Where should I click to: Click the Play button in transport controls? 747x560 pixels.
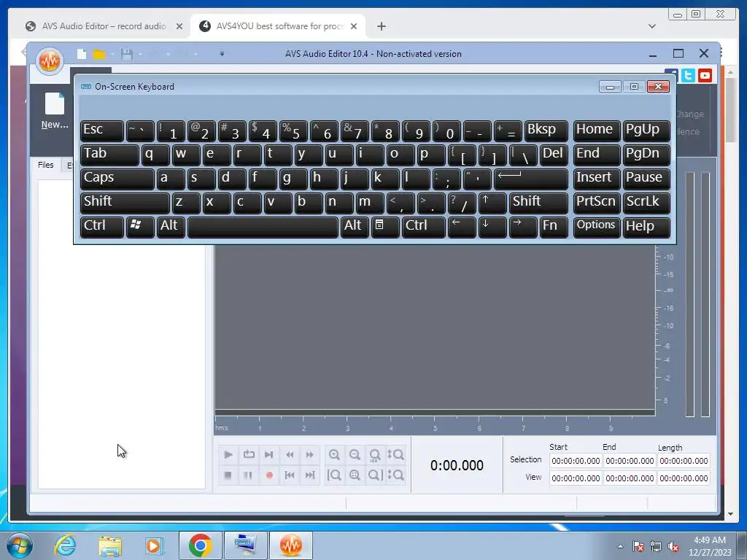click(x=228, y=455)
